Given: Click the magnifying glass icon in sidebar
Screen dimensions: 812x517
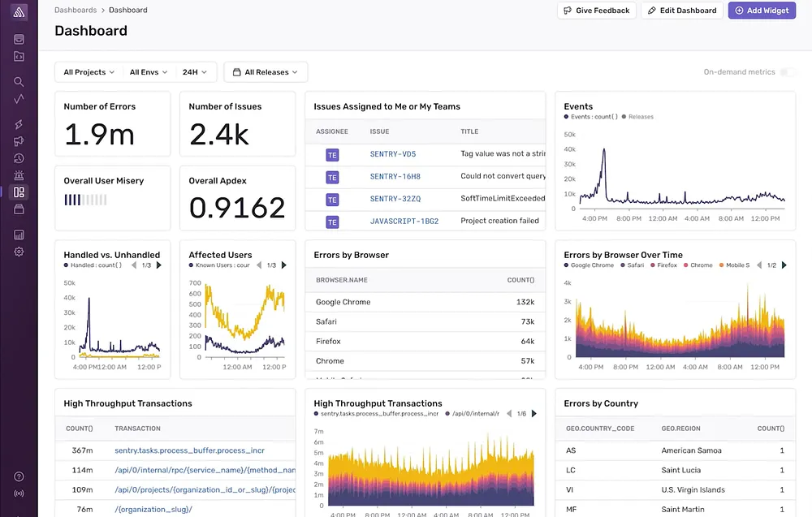Looking at the screenshot, I should 19,82.
